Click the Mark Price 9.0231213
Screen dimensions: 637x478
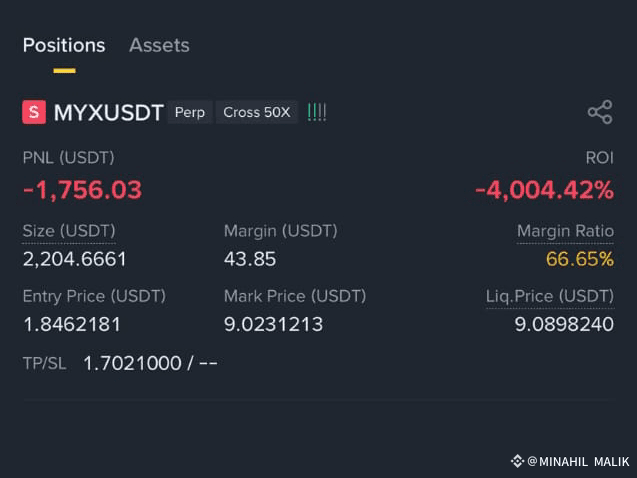(x=273, y=324)
